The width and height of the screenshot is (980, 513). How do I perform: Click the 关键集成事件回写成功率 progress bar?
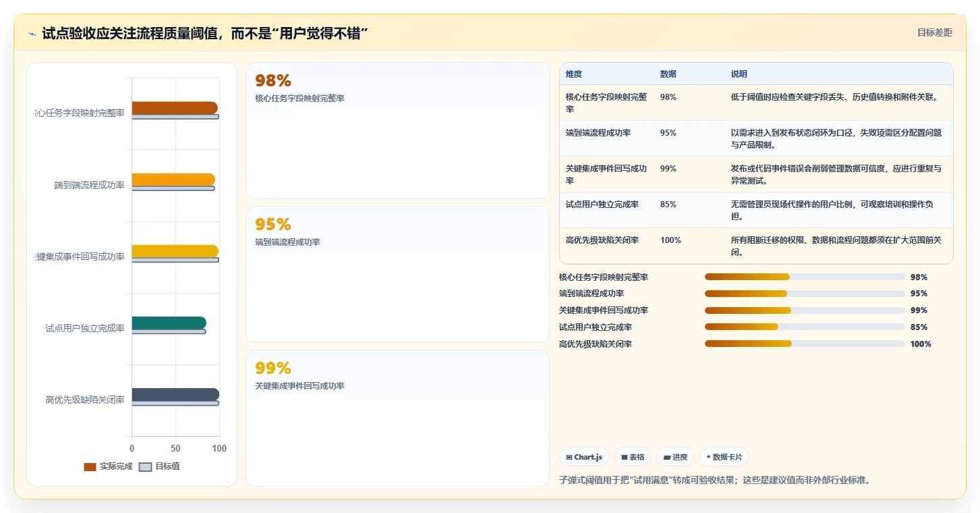coord(805,310)
